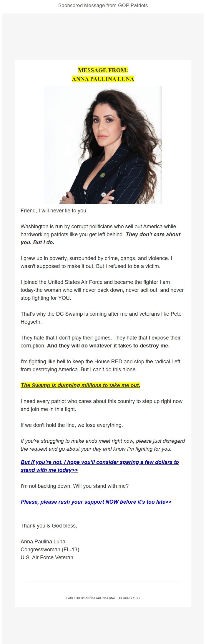Click the 'PAID FOR BY ANNA PAULINA LUNA' disclaimer
Viewport: 206px width, 644px height.
[103, 598]
